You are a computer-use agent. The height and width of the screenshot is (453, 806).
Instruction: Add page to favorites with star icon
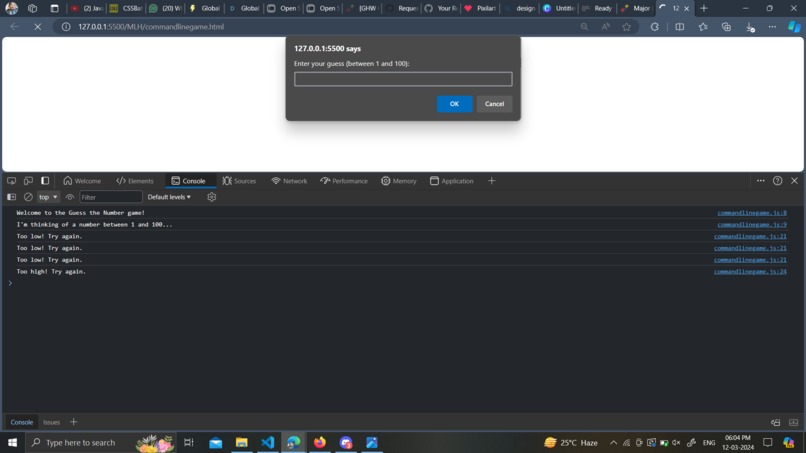pyautogui.click(x=626, y=27)
